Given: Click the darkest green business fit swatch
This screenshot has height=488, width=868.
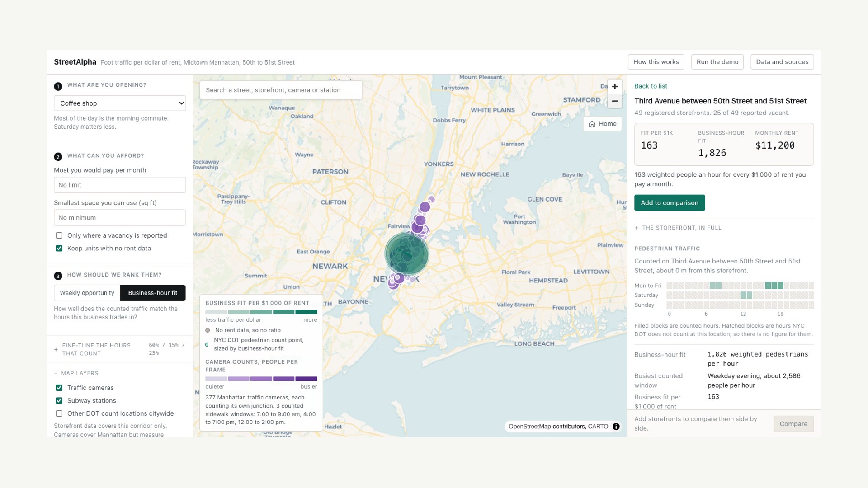Looking at the screenshot, I should pos(306,312).
